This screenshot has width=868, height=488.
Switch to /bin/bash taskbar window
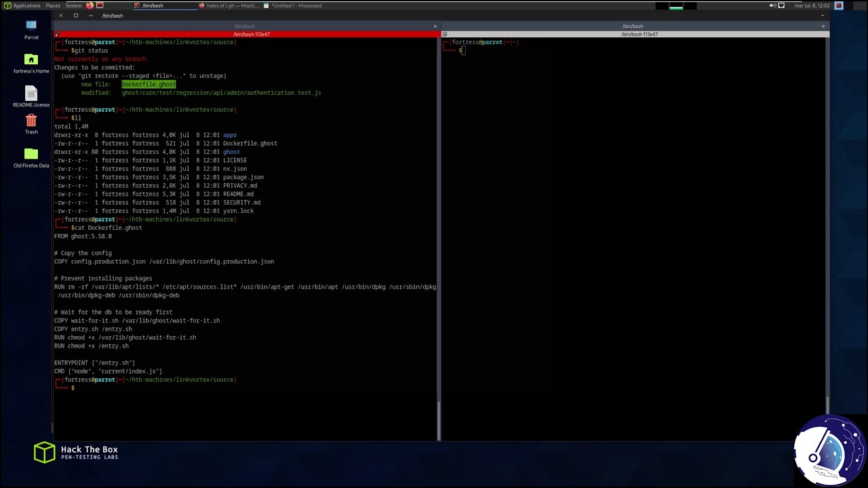pyautogui.click(x=163, y=5)
